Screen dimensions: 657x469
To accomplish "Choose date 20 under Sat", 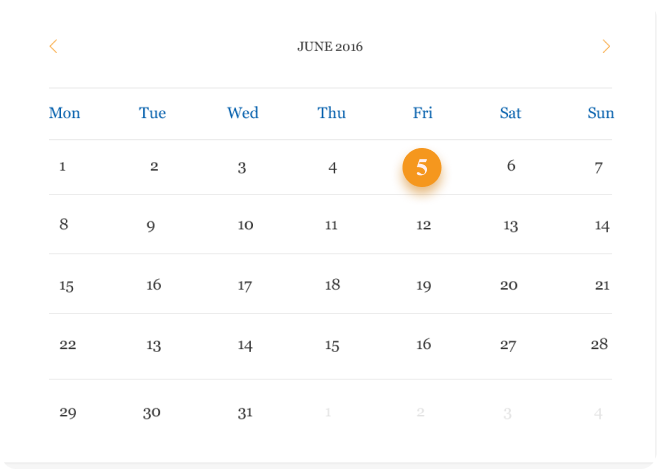I will click(x=509, y=285).
